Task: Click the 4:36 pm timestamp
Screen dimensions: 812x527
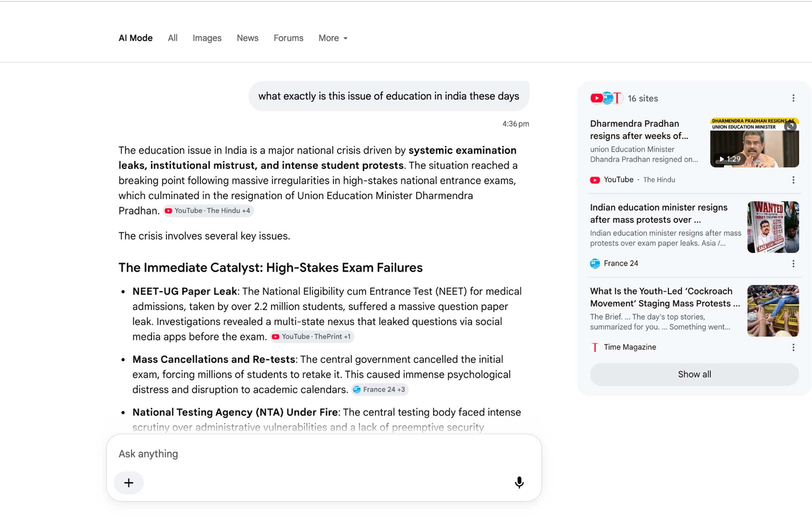Action: pos(515,124)
